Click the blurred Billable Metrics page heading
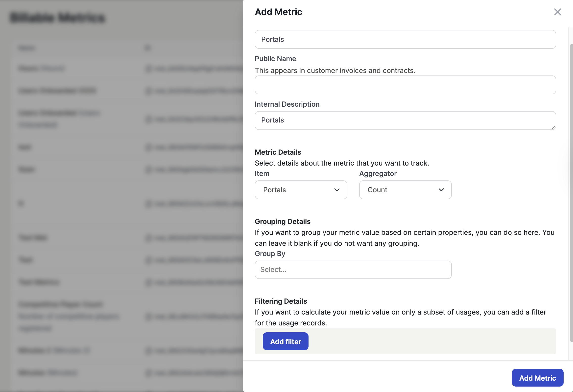 (58, 18)
